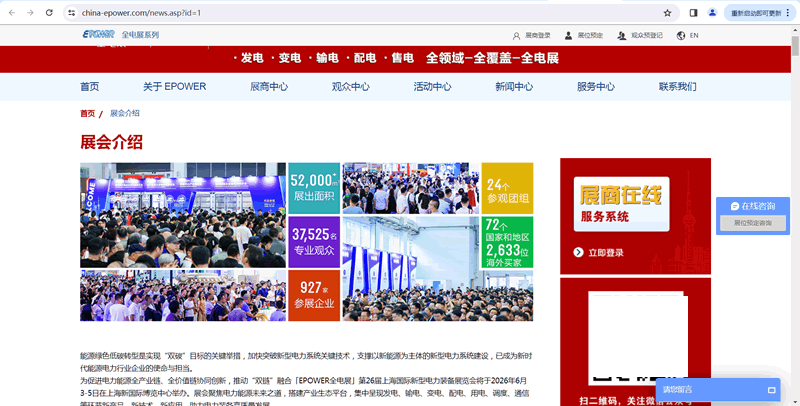The image size is (800, 406).
Task: Click the EPOWER logo in header
Action: click(x=100, y=35)
